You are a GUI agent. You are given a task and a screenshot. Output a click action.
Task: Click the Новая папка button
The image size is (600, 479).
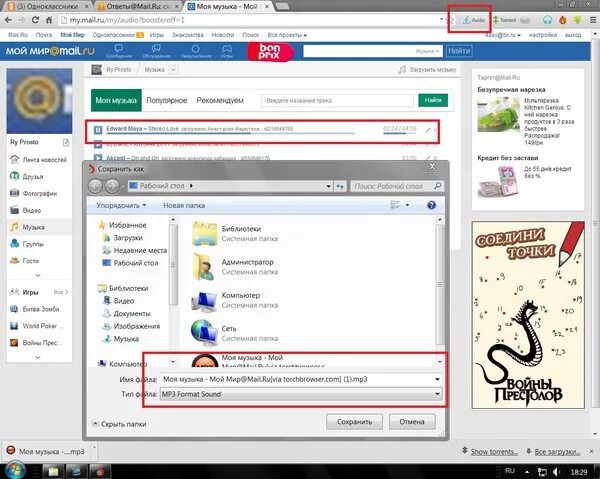pyautogui.click(x=184, y=205)
